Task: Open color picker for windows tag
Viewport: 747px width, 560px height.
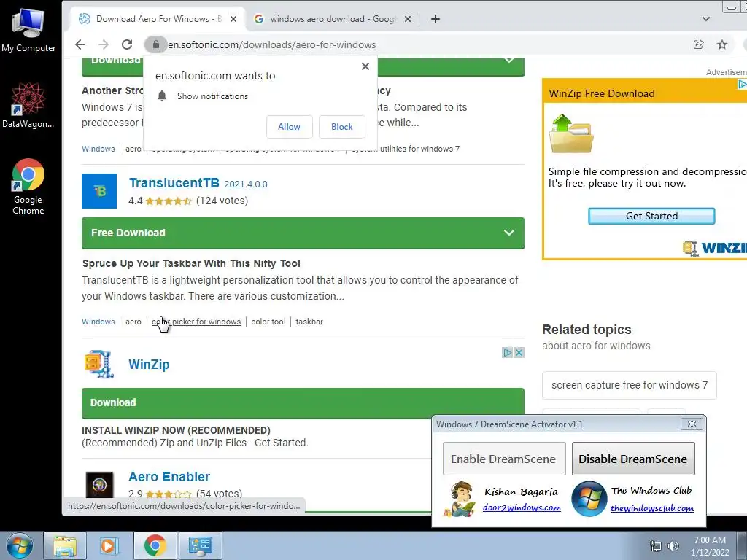Action: tap(196, 322)
